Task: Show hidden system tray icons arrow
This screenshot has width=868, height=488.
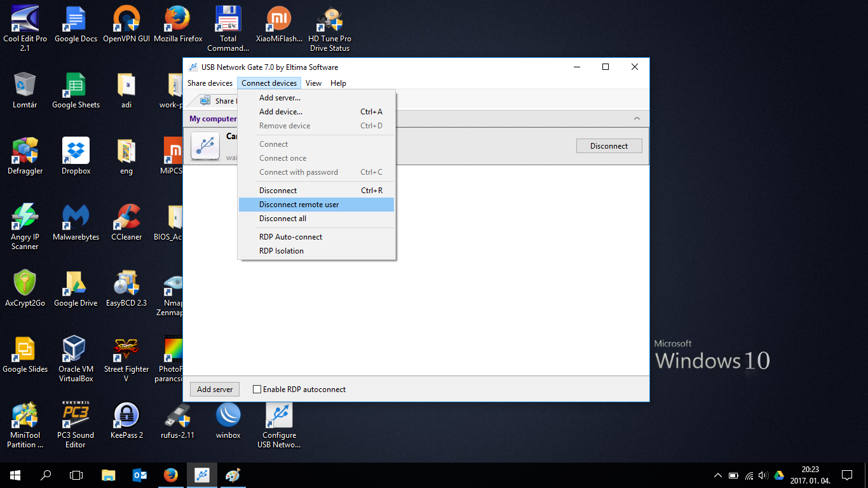Action: [717, 475]
